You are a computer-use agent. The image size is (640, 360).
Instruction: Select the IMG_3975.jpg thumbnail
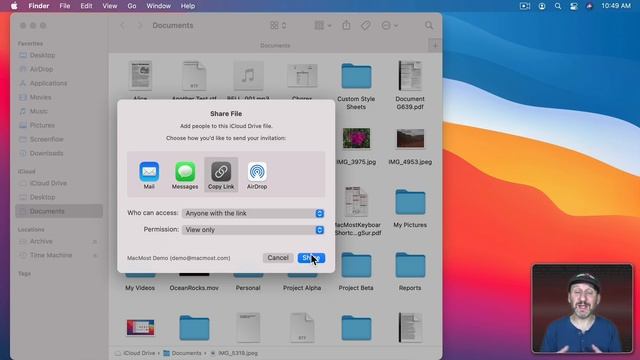pyautogui.click(x=356, y=138)
